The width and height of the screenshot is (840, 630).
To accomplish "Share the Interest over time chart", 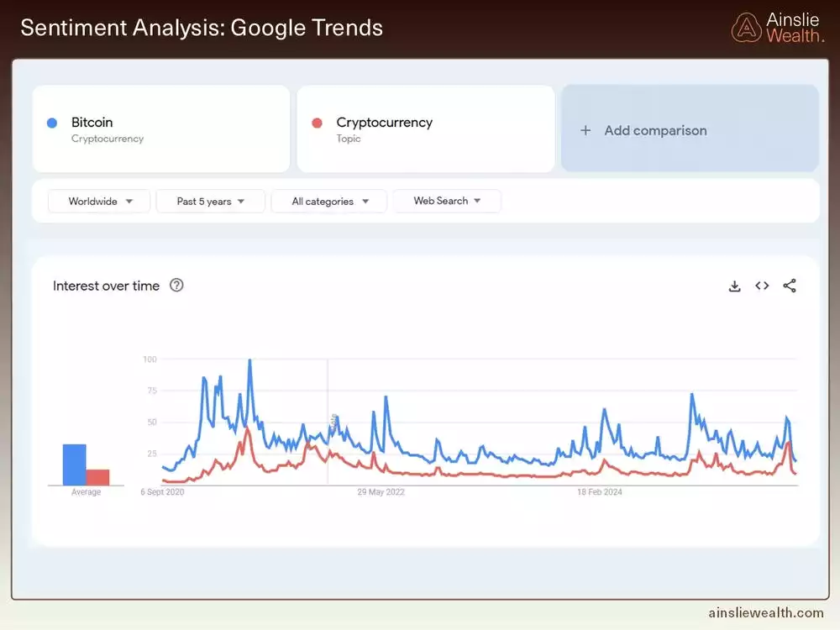I will tap(790, 286).
